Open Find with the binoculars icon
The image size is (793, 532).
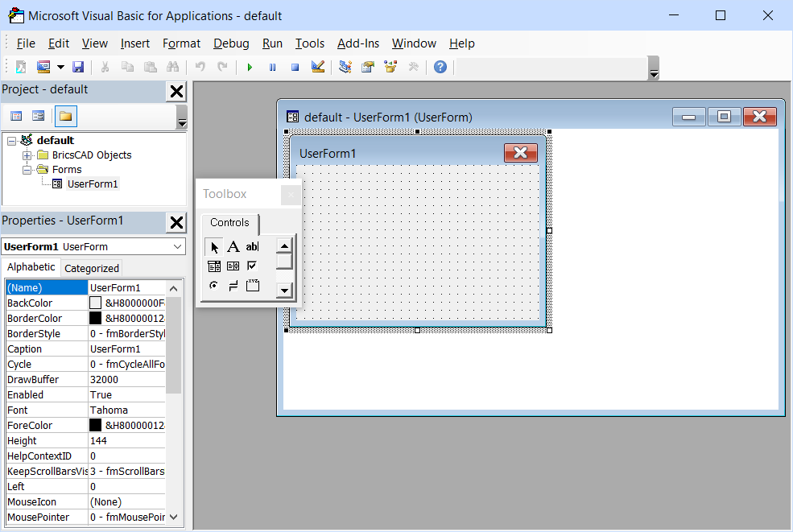(x=173, y=67)
